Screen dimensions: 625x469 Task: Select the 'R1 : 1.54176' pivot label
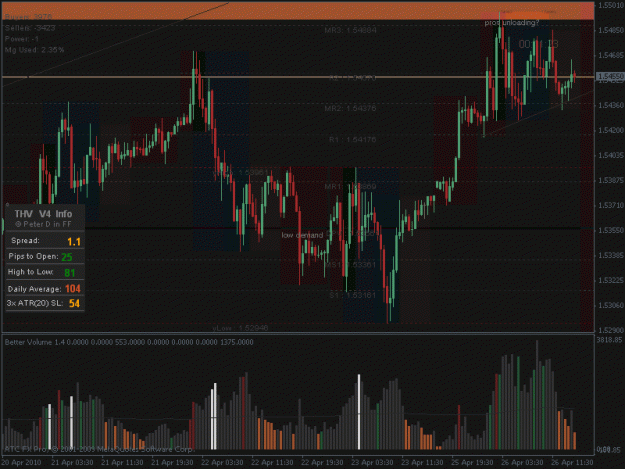(352, 139)
